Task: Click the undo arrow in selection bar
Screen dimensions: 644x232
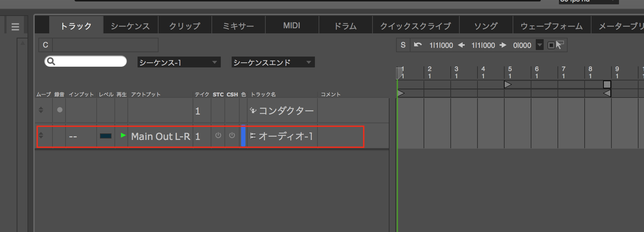Action: tap(418, 45)
